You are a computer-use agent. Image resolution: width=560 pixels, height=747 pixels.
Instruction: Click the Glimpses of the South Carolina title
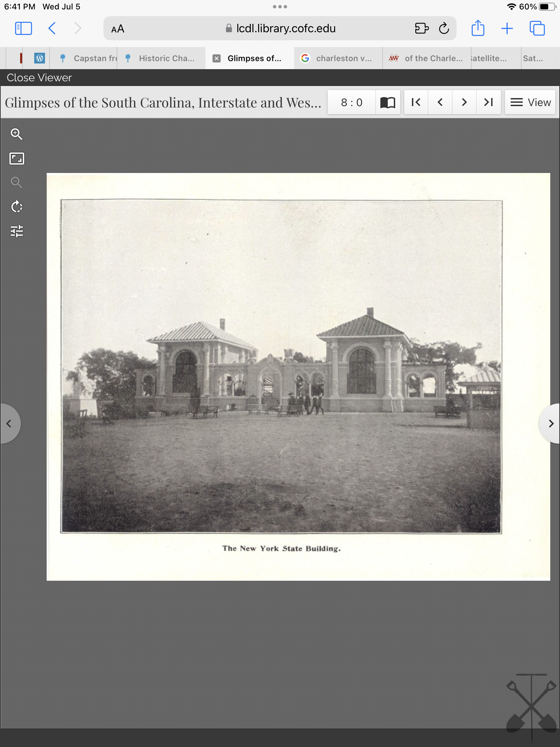coord(163,103)
